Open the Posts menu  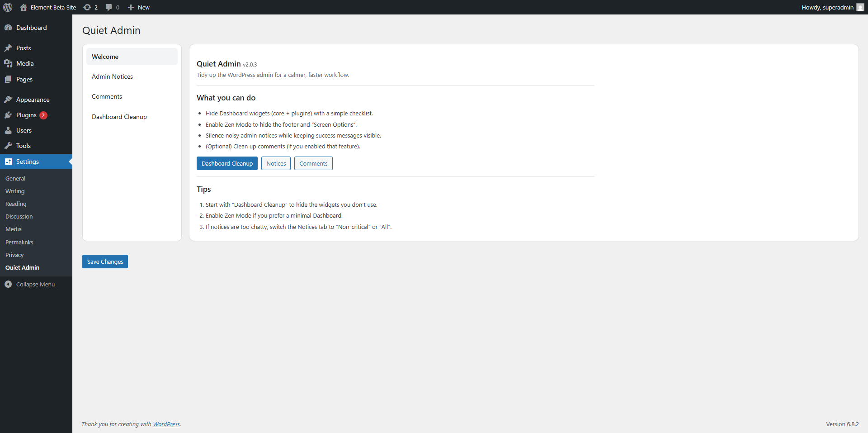pyautogui.click(x=36, y=48)
